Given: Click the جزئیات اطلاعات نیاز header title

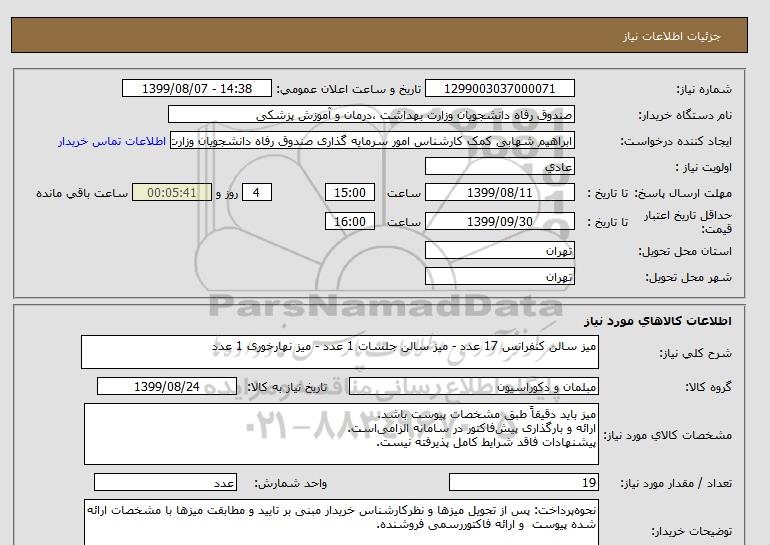Looking at the screenshot, I should (x=671, y=36).
